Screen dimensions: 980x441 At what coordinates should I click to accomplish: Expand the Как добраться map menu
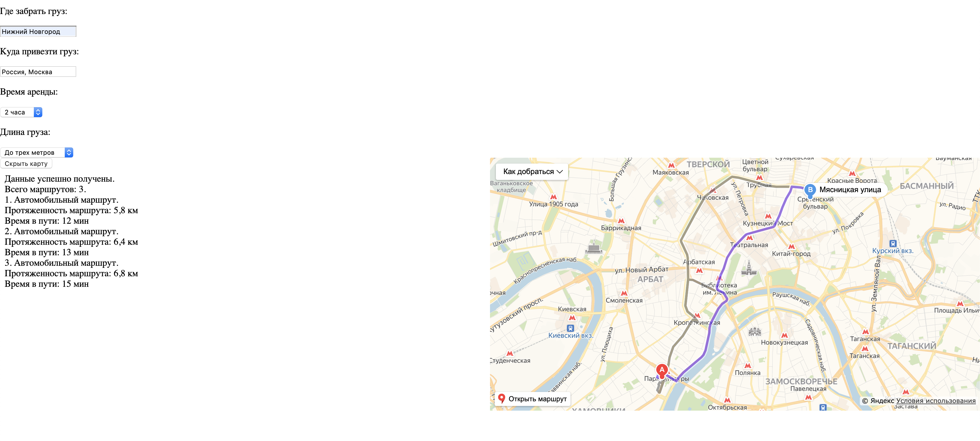pos(532,171)
